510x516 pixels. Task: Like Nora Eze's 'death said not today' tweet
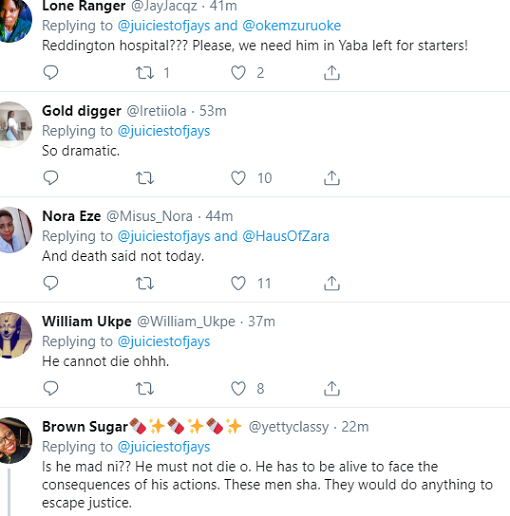coord(238,283)
